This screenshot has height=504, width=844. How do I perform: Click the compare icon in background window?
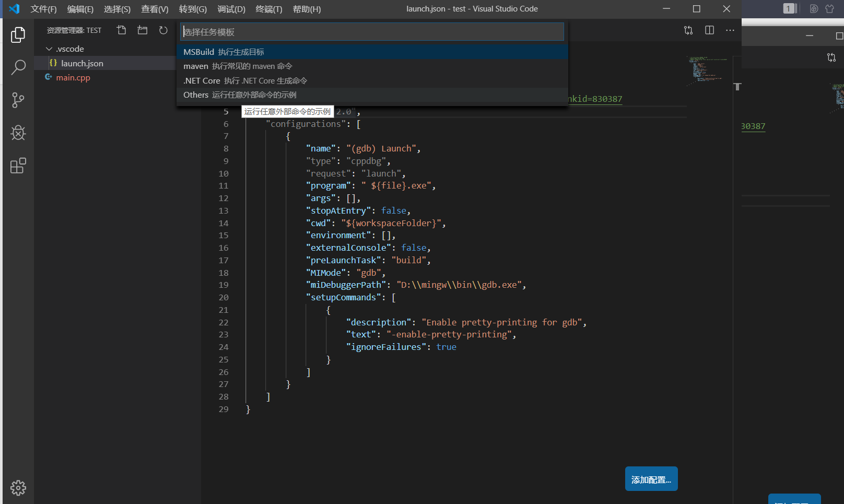pos(831,57)
